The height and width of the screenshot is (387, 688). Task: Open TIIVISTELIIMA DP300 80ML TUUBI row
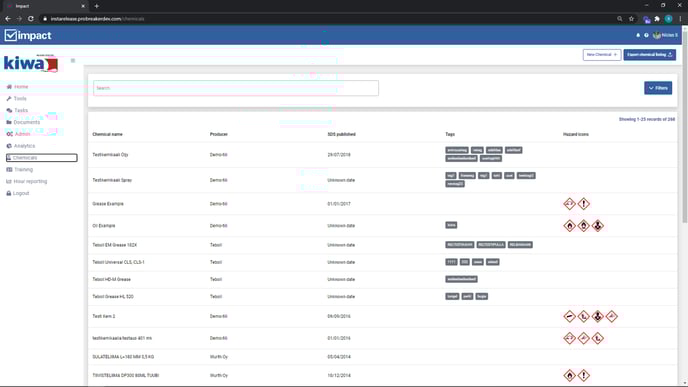382,376
